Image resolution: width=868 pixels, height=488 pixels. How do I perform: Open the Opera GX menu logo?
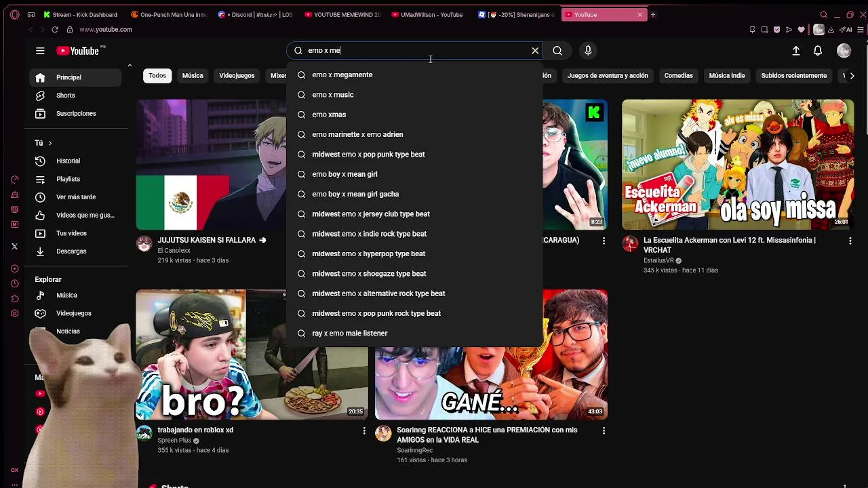pyautogui.click(x=15, y=14)
